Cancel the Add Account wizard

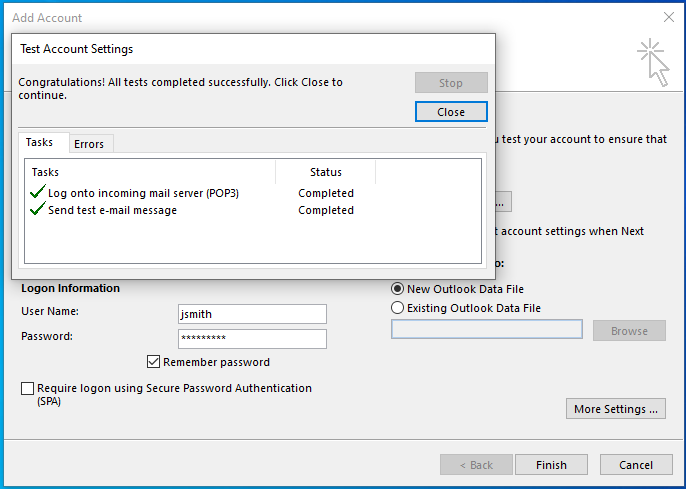coord(636,465)
